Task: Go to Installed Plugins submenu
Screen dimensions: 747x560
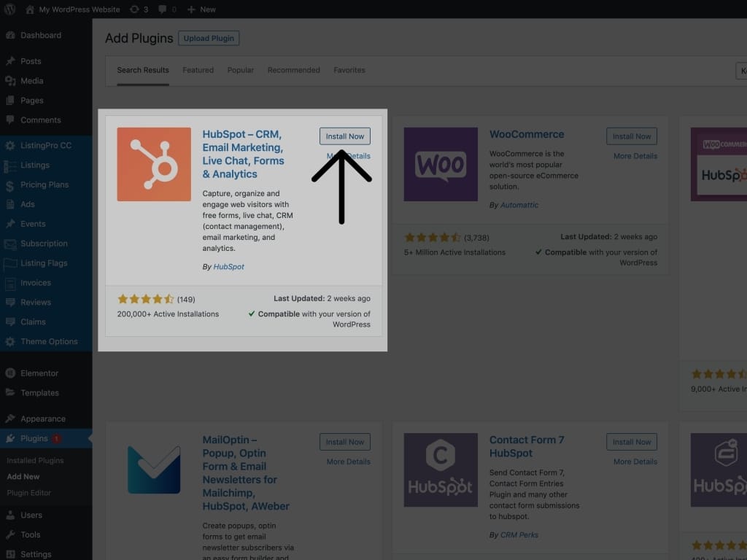Action: click(x=35, y=461)
